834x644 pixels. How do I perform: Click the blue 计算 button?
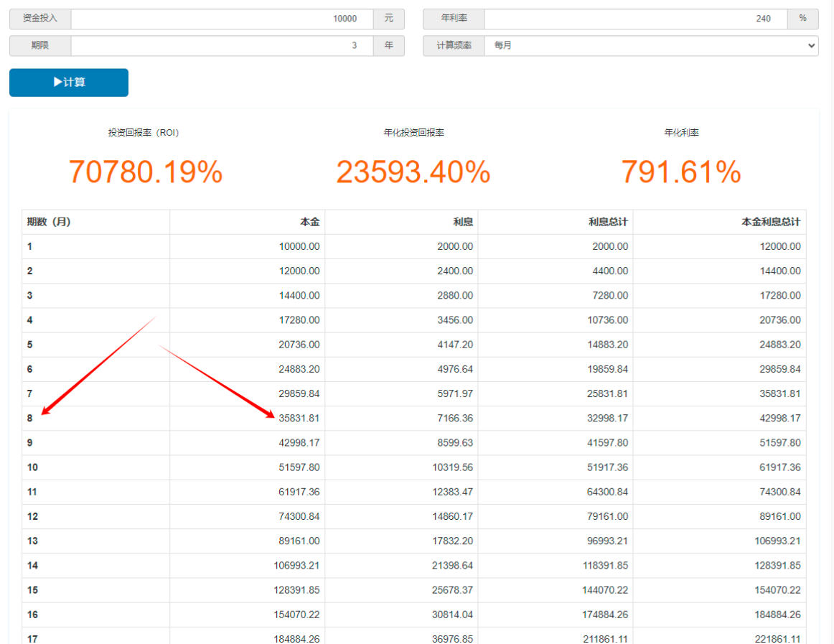pos(69,83)
